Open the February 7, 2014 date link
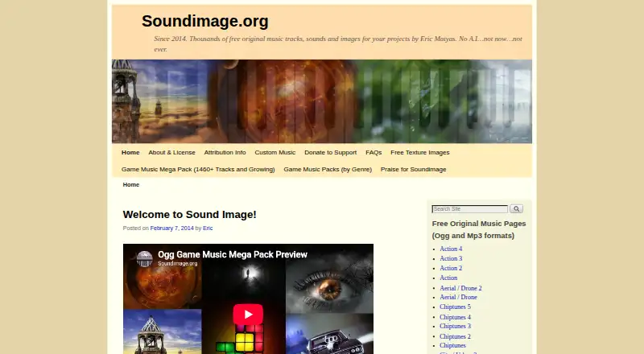 [x=171, y=228]
